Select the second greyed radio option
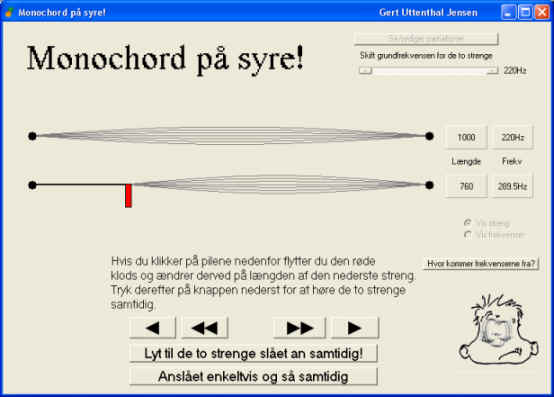 tap(468, 235)
